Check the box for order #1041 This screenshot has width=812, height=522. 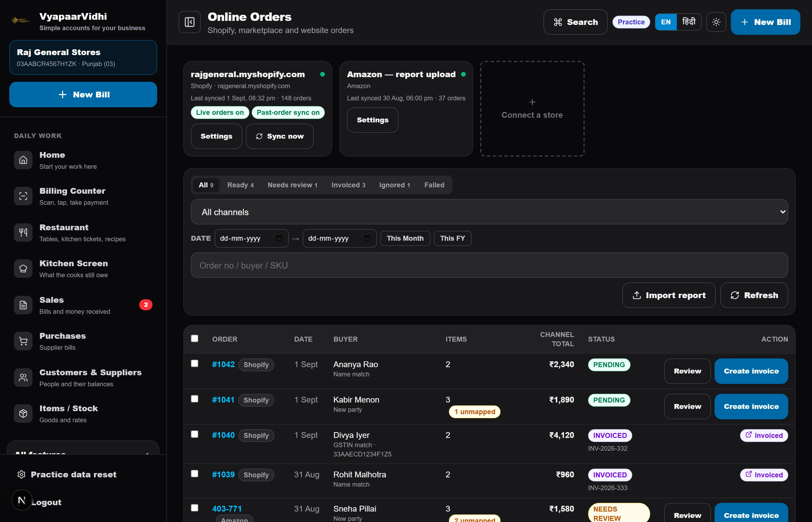tap(195, 399)
